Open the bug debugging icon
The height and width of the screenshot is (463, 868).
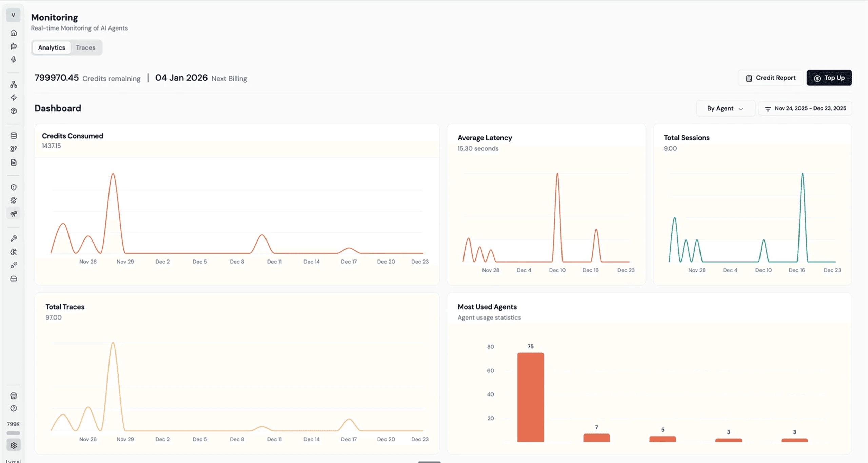click(x=14, y=200)
